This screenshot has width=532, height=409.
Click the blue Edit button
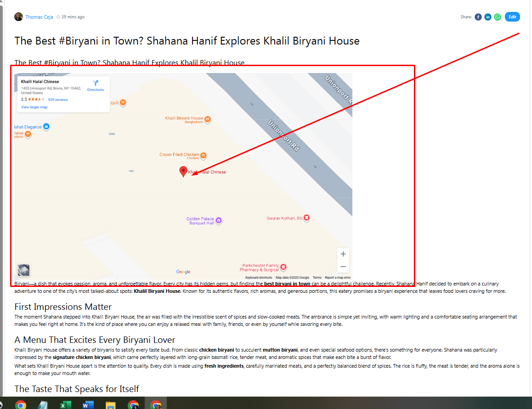[512, 17]
